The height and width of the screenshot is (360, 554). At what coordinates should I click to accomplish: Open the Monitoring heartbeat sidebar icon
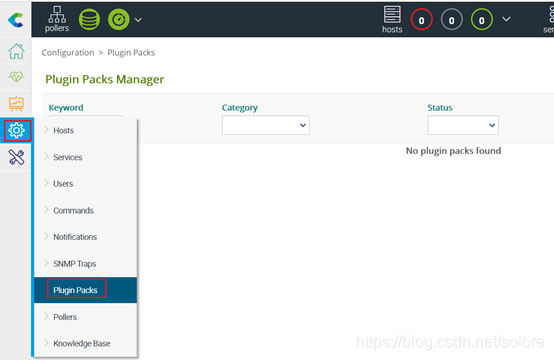(x=16, y=76)
